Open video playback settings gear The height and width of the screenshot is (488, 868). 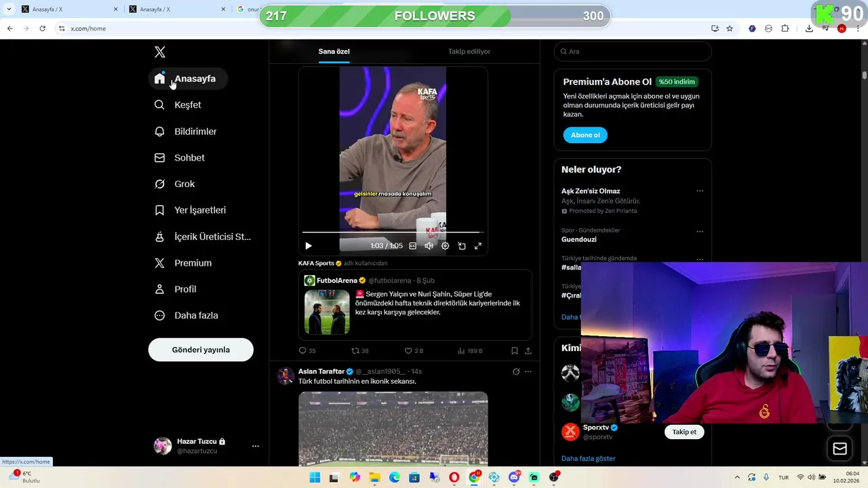tap(445, 246)
